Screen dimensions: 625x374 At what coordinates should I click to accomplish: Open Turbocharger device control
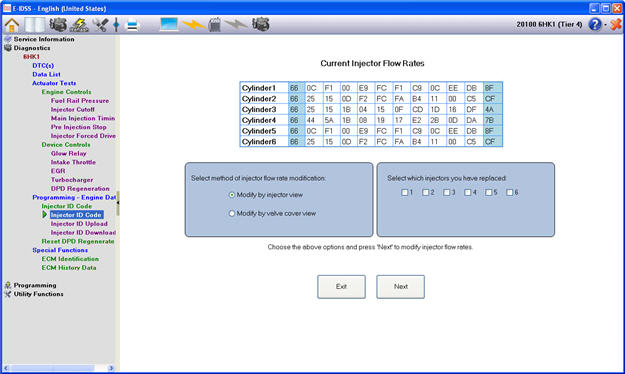coord(72,179)
